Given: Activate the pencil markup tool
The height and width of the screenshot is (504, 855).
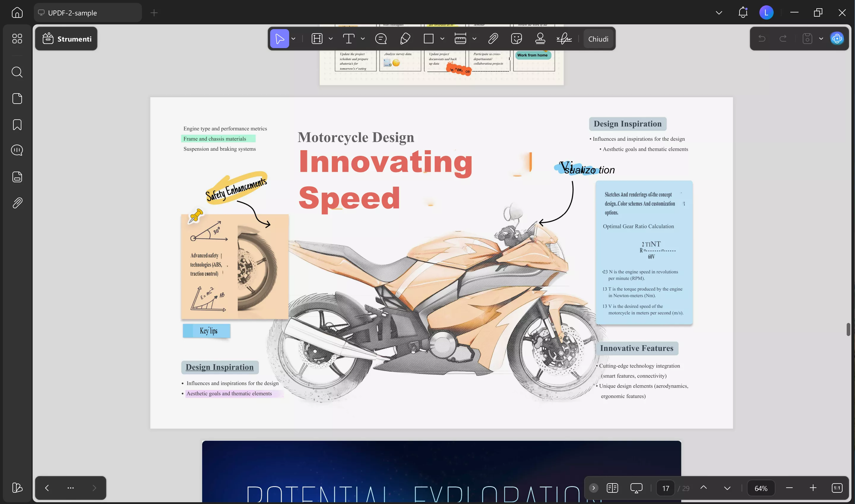Looking at the screenshot, I should point(405,38).
